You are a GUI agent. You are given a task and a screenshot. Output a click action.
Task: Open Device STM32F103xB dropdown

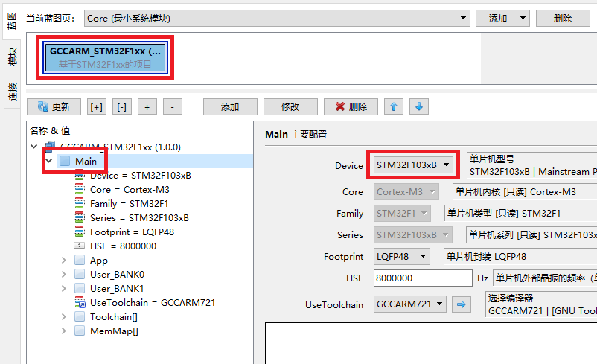[x=413, y=165]
